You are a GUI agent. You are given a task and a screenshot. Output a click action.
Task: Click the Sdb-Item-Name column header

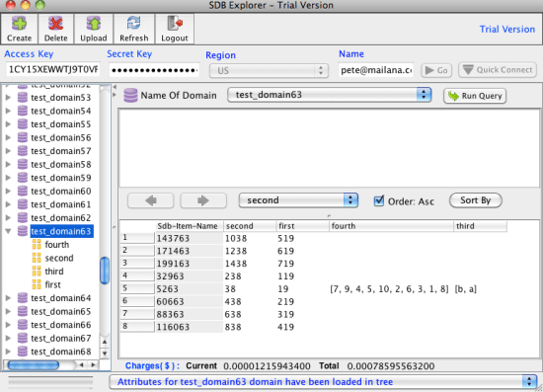point(189,226)
